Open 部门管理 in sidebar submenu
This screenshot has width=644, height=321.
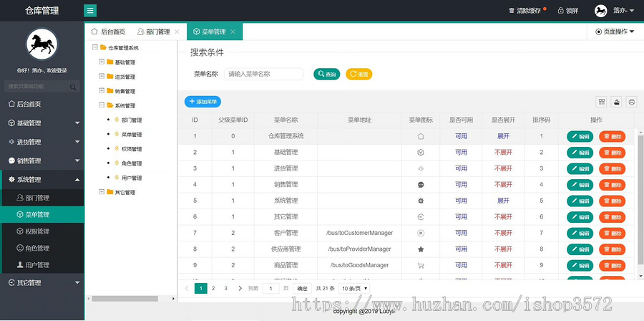pos(42,198)
